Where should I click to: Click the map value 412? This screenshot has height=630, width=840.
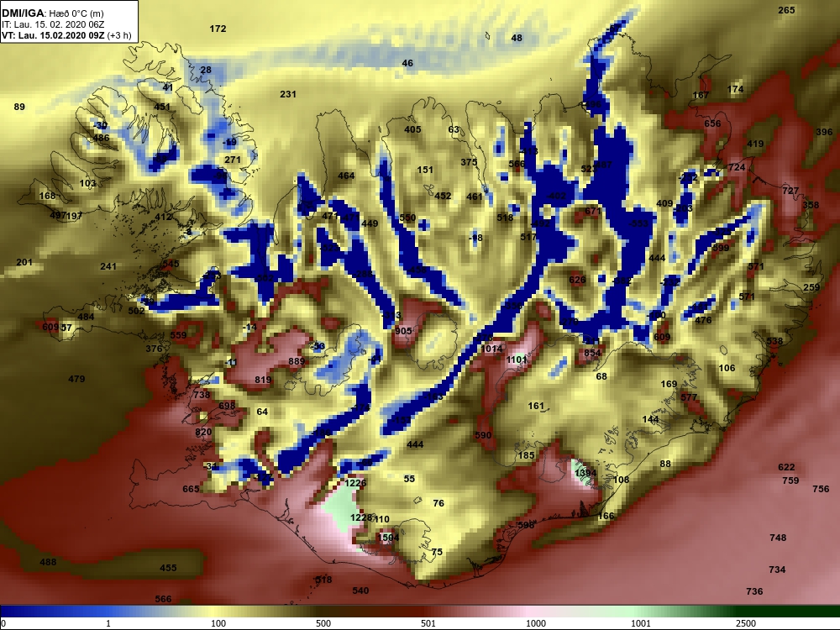pyautogui.click(x=164, y=218)
